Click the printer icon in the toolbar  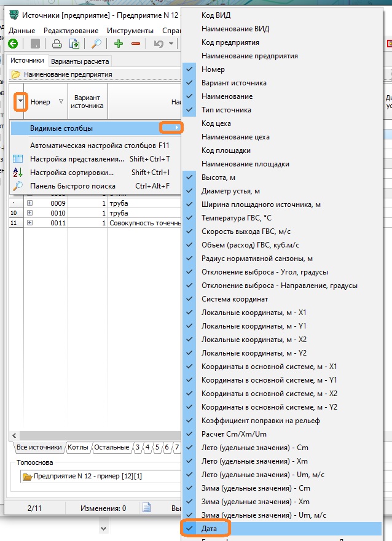(x=57, y=44)
